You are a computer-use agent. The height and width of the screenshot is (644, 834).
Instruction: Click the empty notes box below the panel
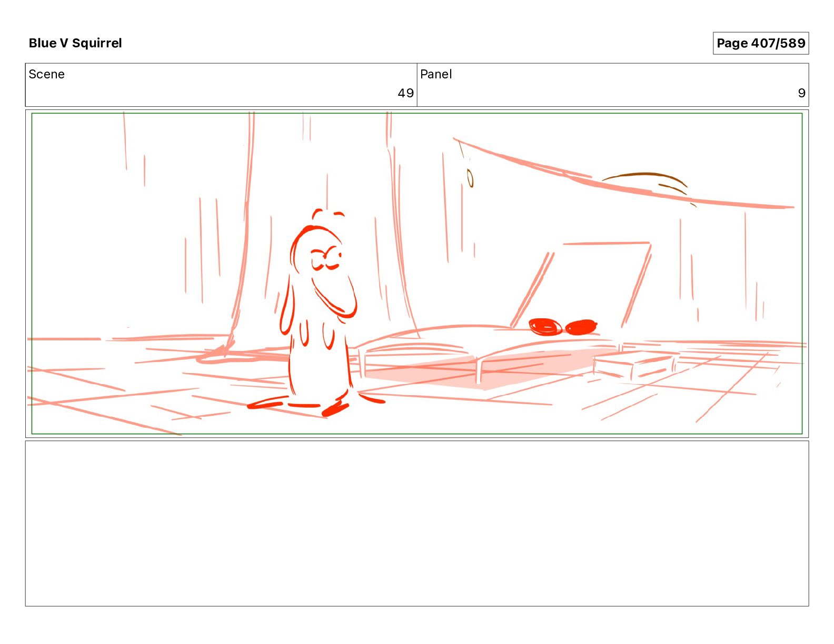[417, 524]
